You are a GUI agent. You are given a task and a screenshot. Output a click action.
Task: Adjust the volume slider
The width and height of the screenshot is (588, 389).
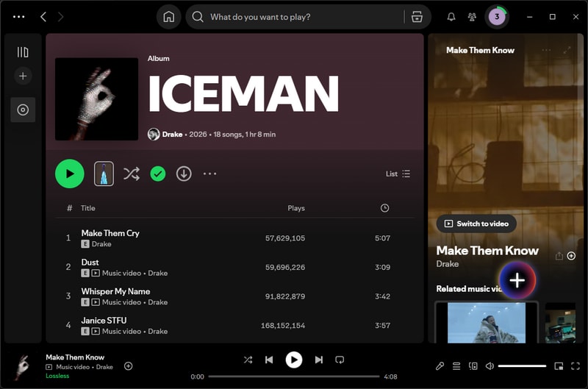pos(522,366)
